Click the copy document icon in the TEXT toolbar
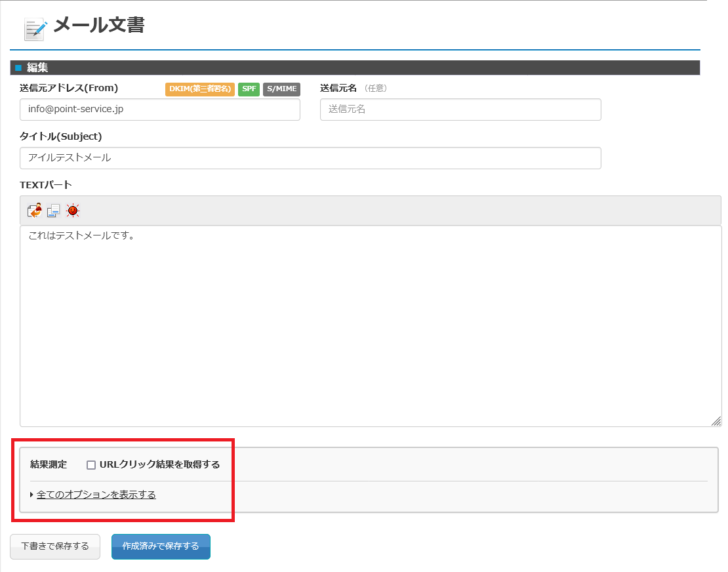728x572 pixels. click(x=53, y=210)
